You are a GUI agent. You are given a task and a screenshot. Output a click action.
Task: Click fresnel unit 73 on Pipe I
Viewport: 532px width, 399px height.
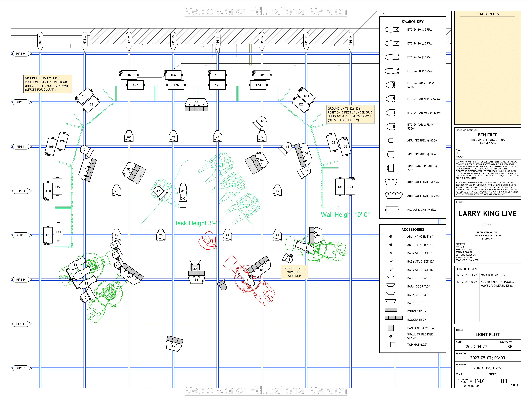[x=161, y=235]
